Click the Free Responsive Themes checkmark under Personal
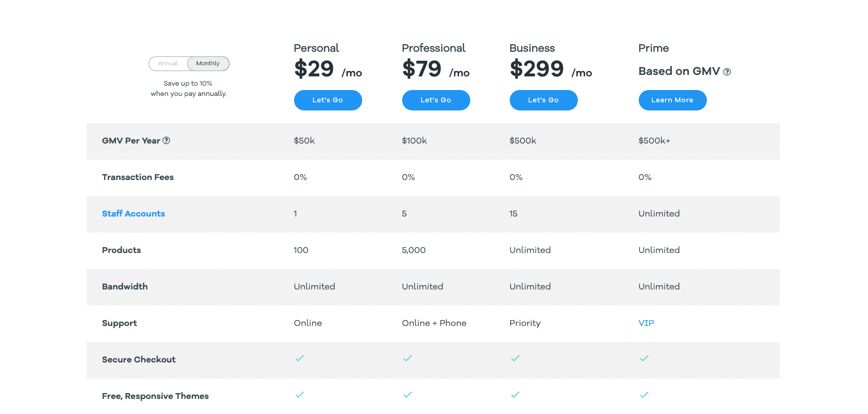Screen dimensions: 868x414 point(299,395)
